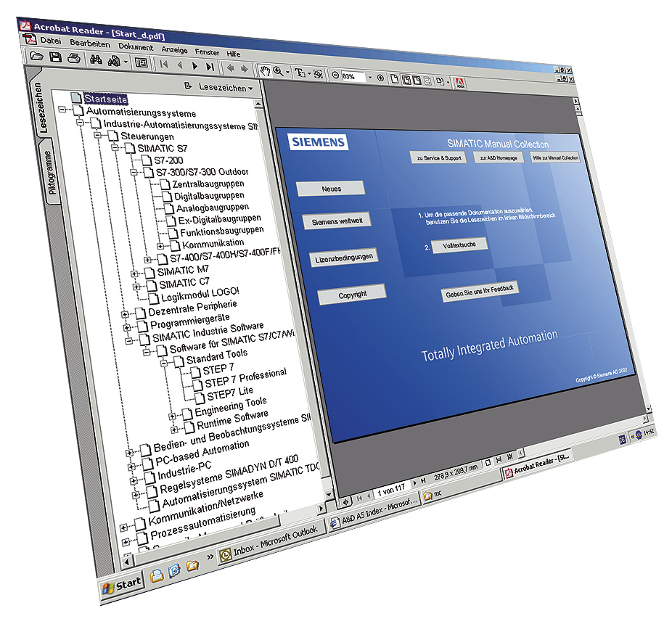The image size is (672, 624).
Task: Collapse the Standard Tools tree node
Action: 164,363
